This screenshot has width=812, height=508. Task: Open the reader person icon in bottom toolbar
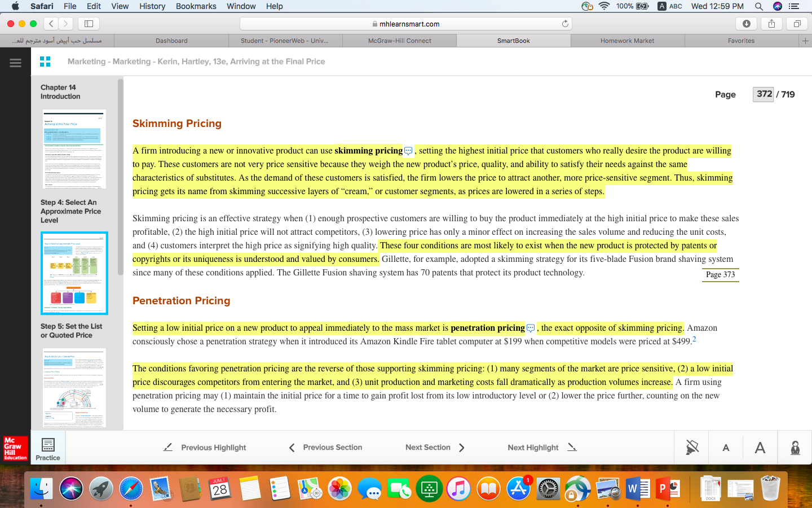point(795,448)
